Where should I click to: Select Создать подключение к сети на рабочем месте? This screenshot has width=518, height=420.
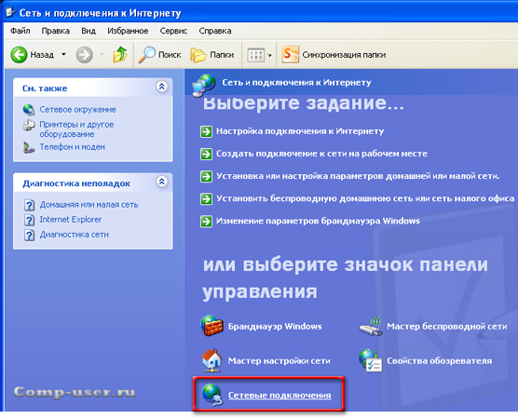321,154
